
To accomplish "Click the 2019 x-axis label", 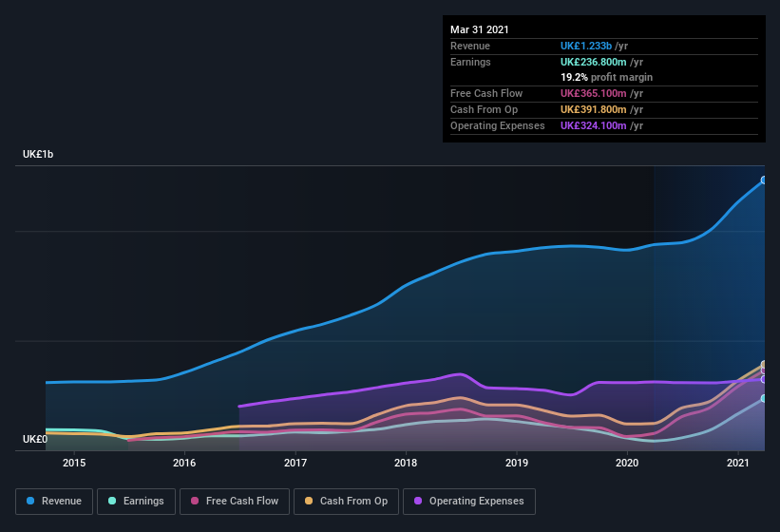I will pos(517,463).
